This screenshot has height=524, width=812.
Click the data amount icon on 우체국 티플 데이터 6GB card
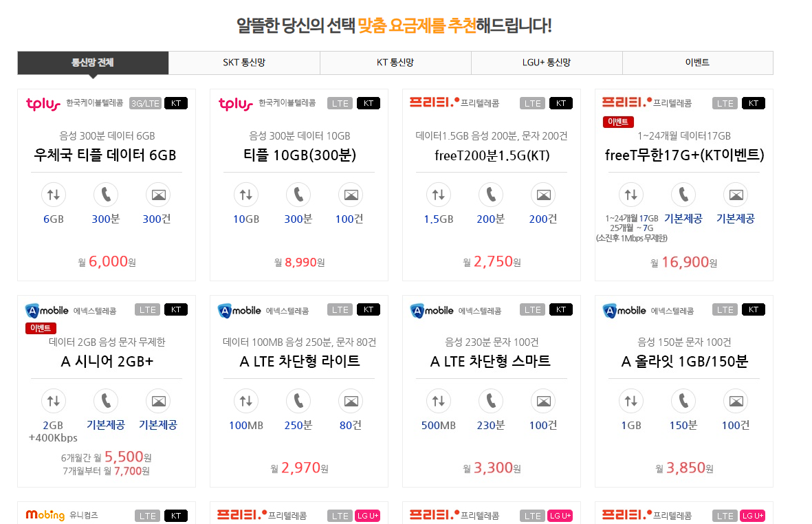(54, 194)
